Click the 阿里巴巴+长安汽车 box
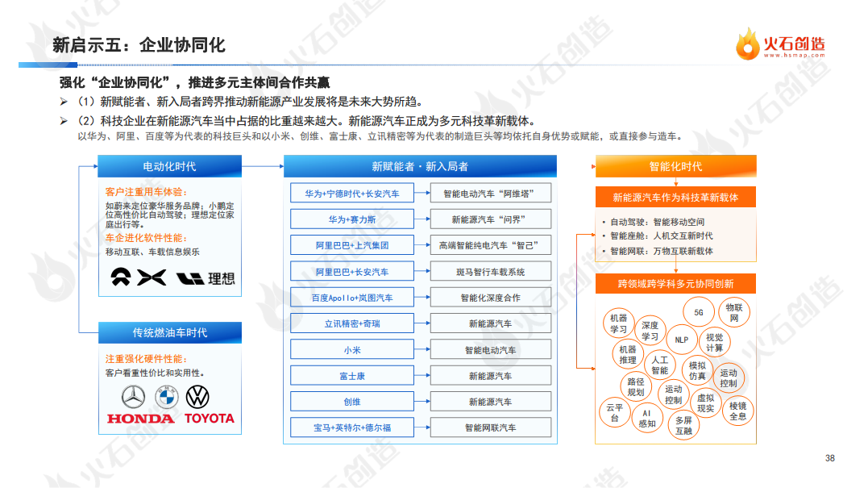 click(x=352, y=271)
